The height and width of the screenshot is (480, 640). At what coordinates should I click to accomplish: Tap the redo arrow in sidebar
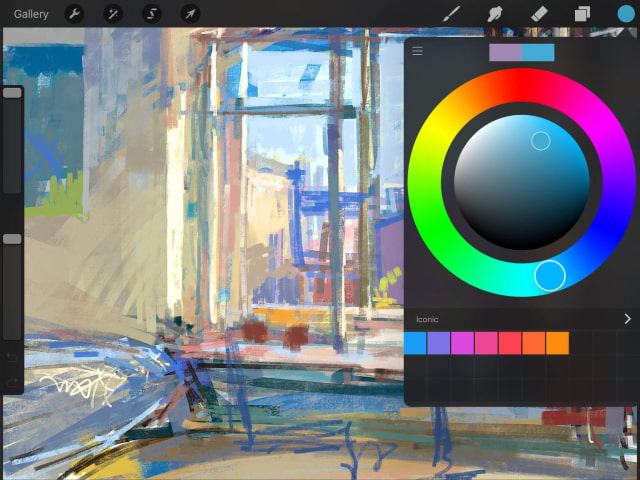coord(12,382)
